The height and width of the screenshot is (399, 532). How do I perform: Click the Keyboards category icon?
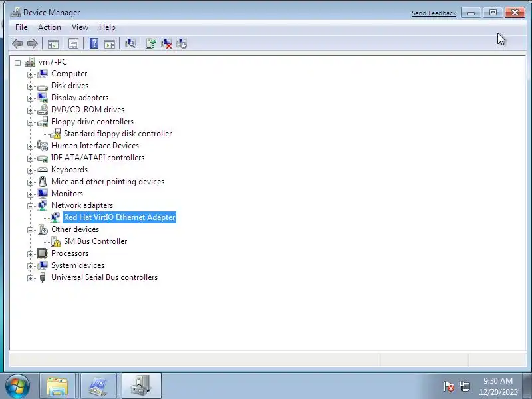43,170
